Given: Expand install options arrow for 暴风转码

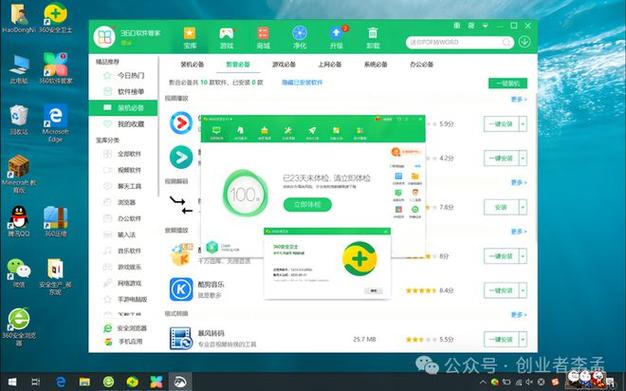Looking at the screenshot, I should click(523, 339).
